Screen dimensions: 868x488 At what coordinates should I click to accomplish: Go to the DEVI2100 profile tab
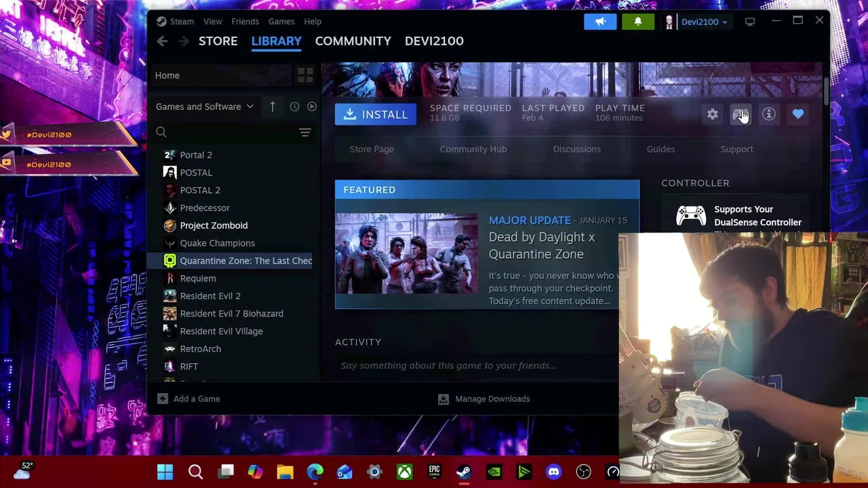click(434, 41)
